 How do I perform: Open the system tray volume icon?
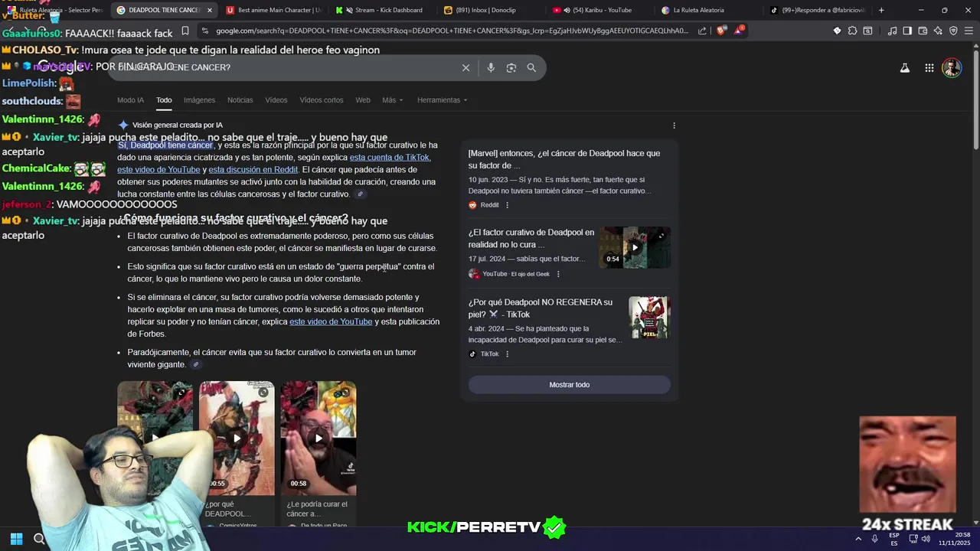[x=926, y=539]
